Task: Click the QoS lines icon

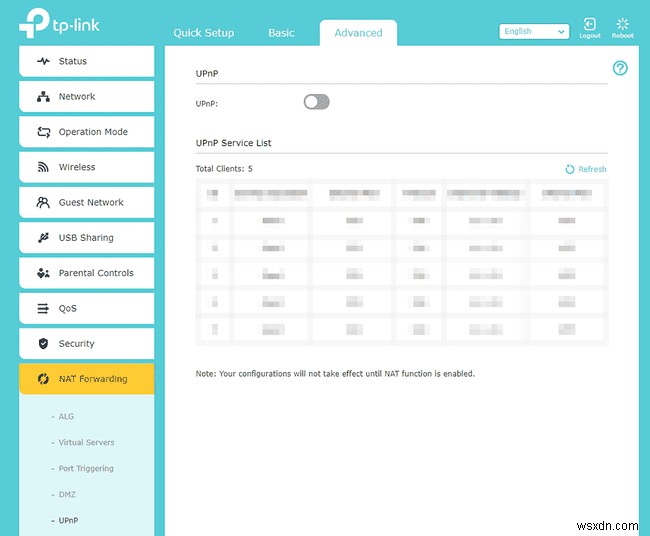Action: [x=43, y=308]
